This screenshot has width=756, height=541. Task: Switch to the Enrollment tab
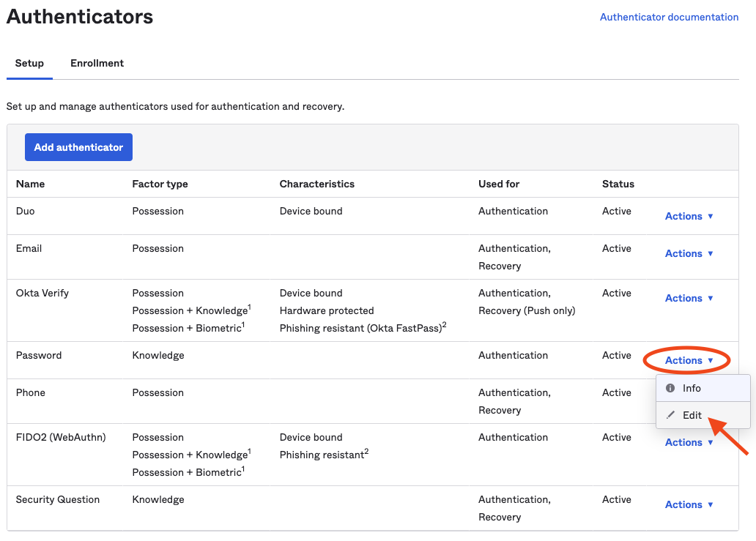(x=97, y=63)
